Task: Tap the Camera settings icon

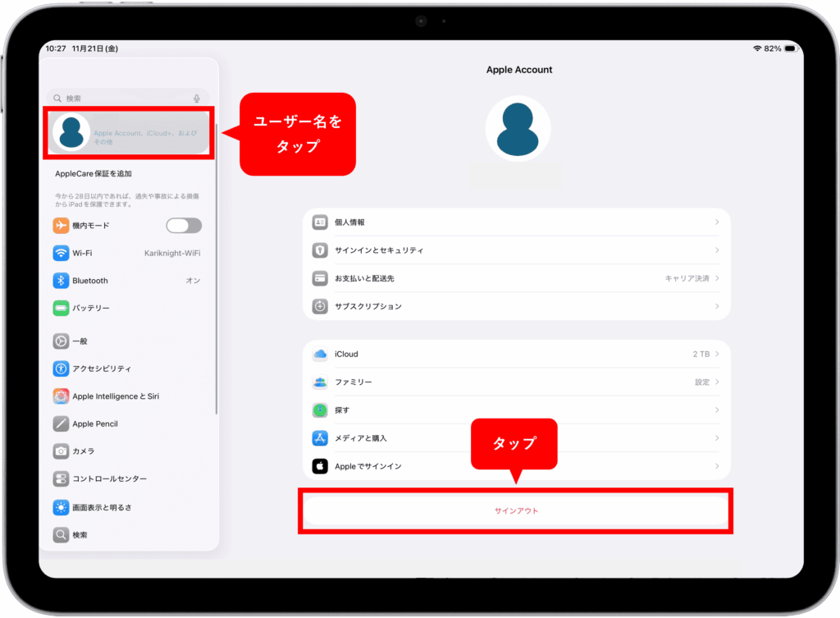Action: (x=61, y=451)
